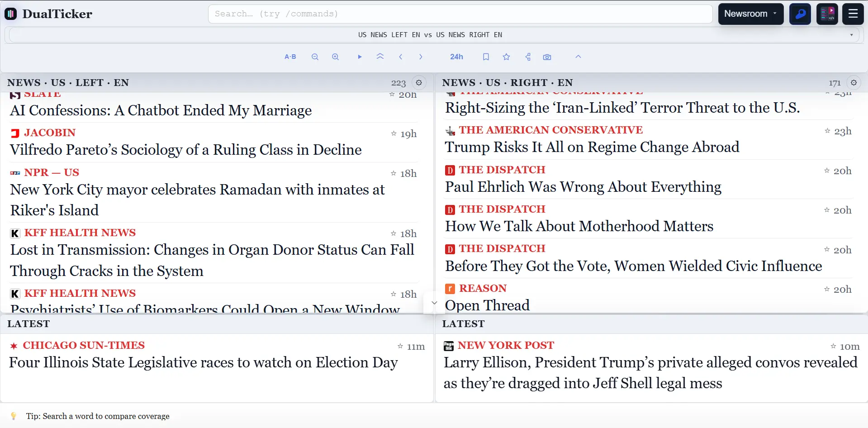This screenshot has height=428, width=868.
Task: Zoom in the ticker text
Action: [335, 57]
